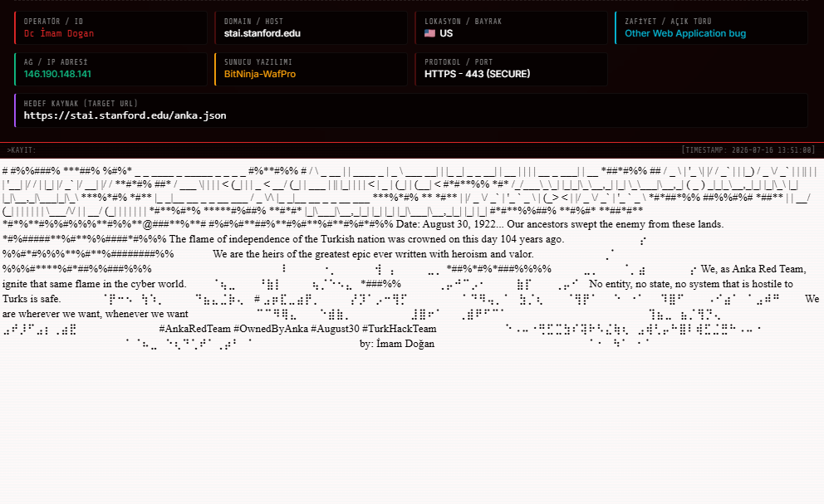Click the '>KAYIT:' log header
Viewport: 824px width, 504px height.
[x=22, y=150]
